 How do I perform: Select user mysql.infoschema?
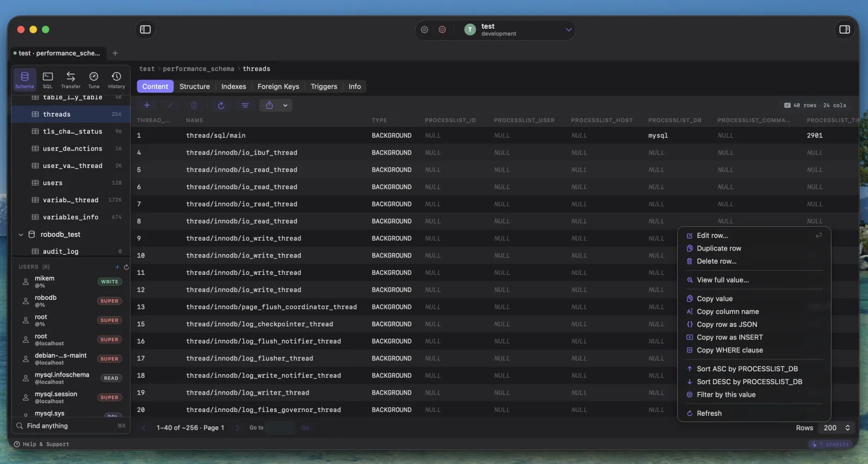click(x=71, y=378)
